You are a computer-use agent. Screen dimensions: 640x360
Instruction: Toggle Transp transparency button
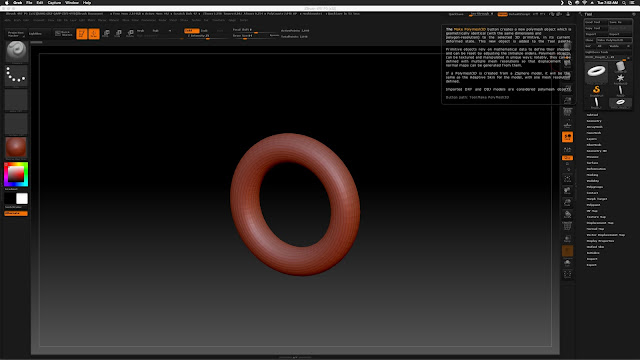[x=567, y=239]
